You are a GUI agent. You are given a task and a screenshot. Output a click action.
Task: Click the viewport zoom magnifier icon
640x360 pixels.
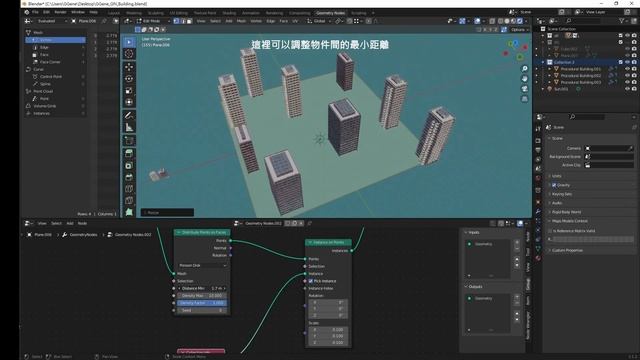click(524, 69)
